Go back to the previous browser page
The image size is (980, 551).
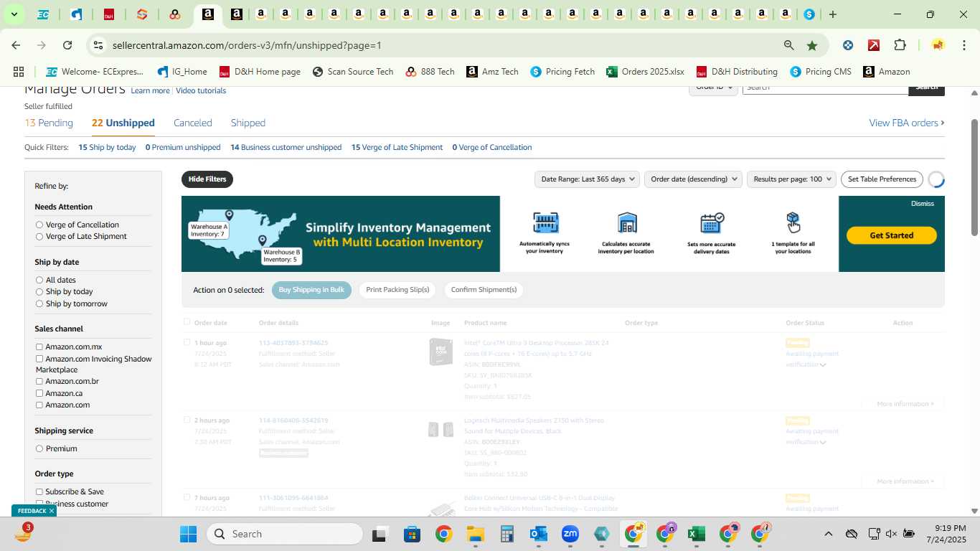point(16,45)
